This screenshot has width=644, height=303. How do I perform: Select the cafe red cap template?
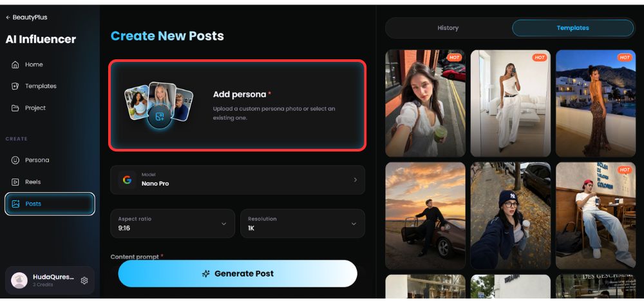point(596,215)
